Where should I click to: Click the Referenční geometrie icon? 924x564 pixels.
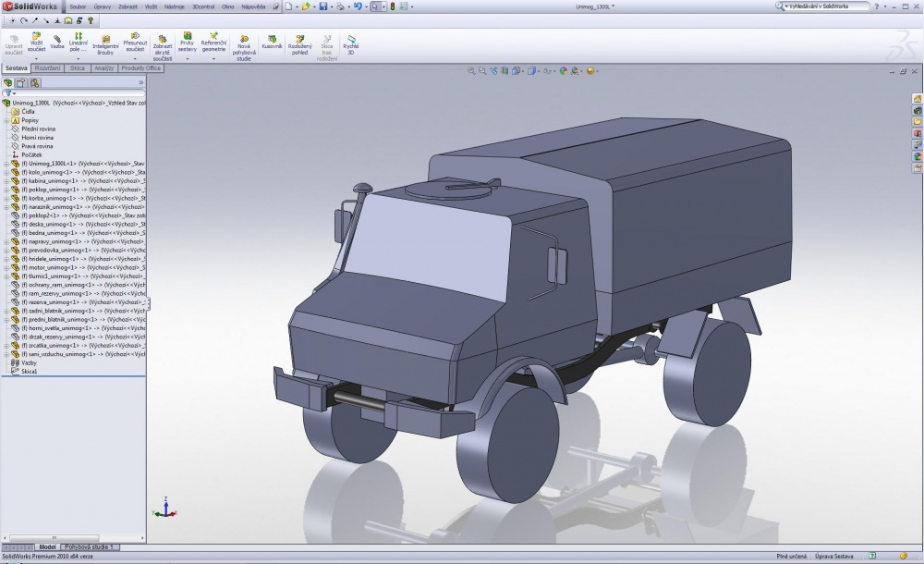coord(213,42)
